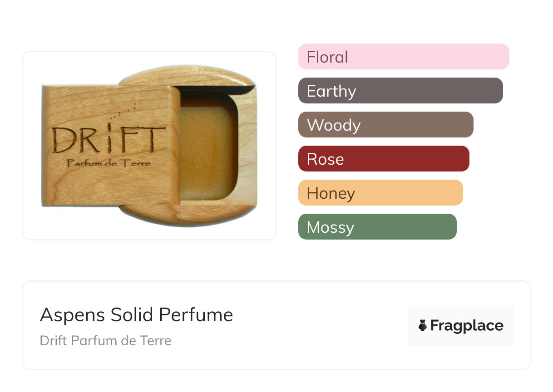
Task: Select the Honey accord bar
Action: point(380,193)
